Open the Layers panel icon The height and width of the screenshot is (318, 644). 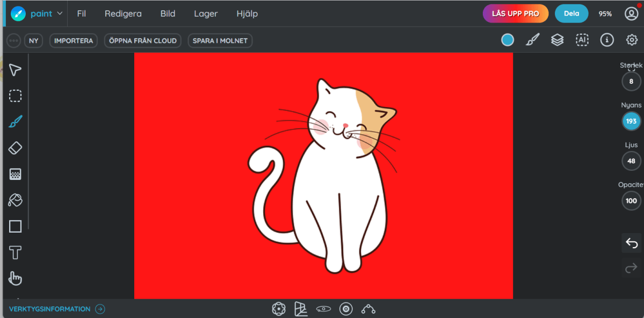[557, 40]
